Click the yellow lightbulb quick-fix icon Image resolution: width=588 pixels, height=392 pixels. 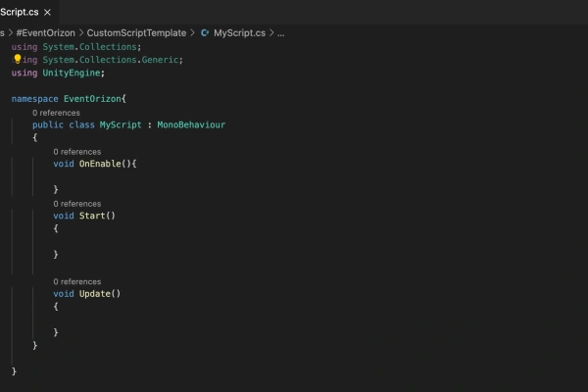click(x=18, y=59)
